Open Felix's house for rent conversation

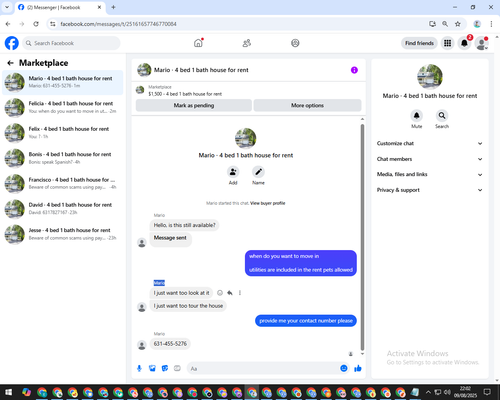pyautogui.click(x=63, y=133)
